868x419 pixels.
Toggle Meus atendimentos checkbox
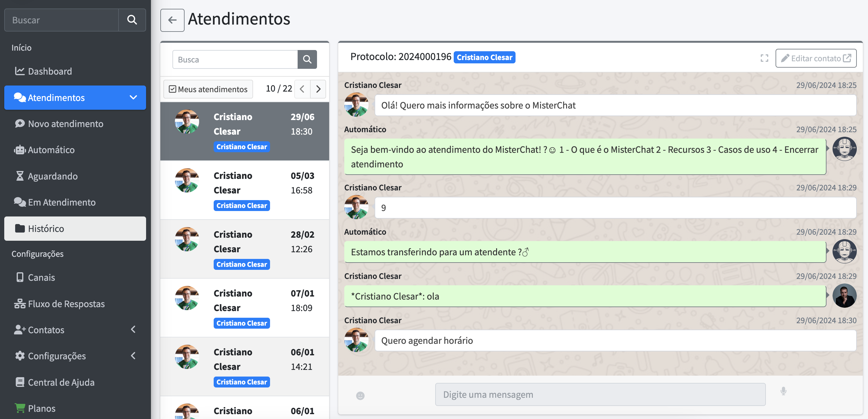[x=172, y=89]
